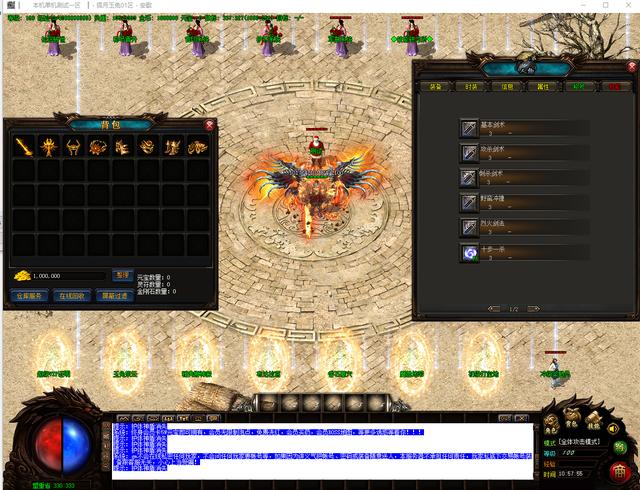Click the 10:57:55 time display
640x490 pixels.
571,474
